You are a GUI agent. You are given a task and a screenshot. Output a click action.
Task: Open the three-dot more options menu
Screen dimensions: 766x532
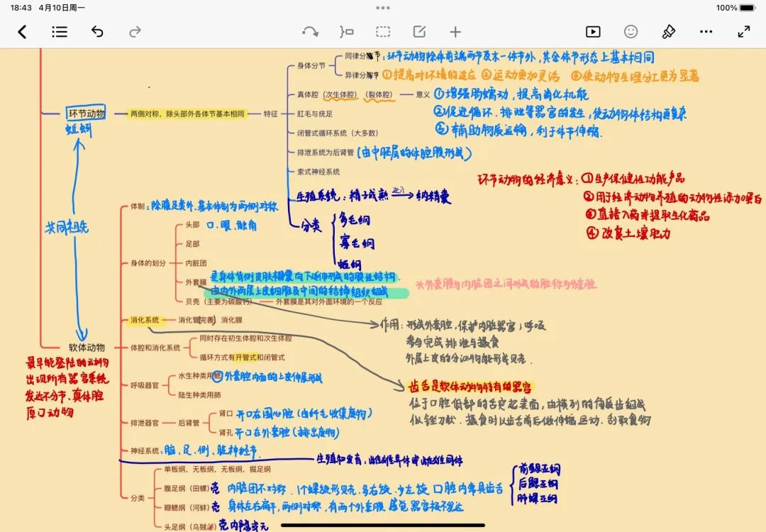coord(706,32)
